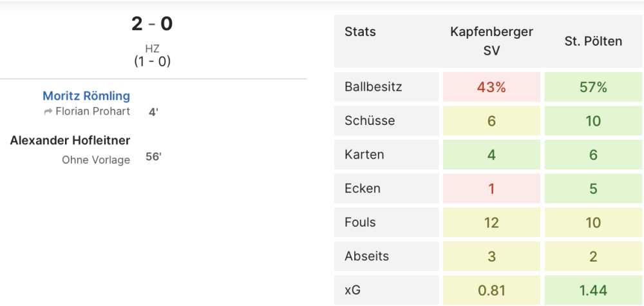The height and width of the screenshot is (306, 644).
Task: Click the Ballbesitz row label
Action: point(374,87)
